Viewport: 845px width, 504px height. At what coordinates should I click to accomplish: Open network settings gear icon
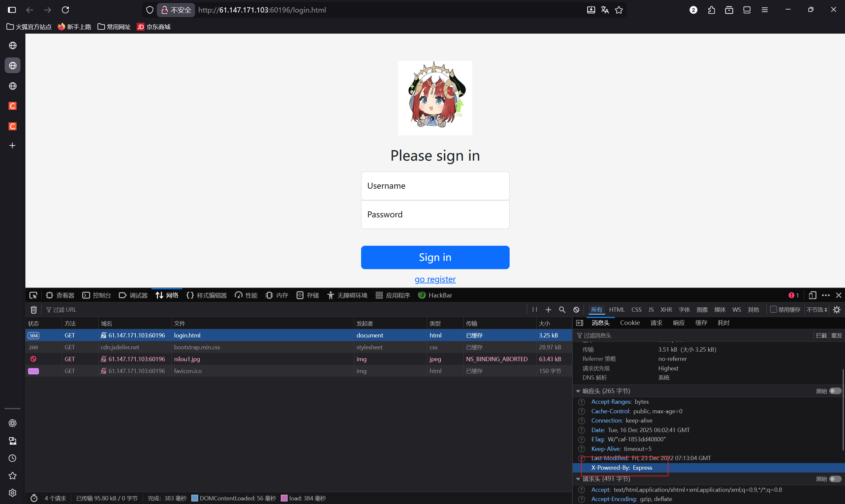click(837, 309)
